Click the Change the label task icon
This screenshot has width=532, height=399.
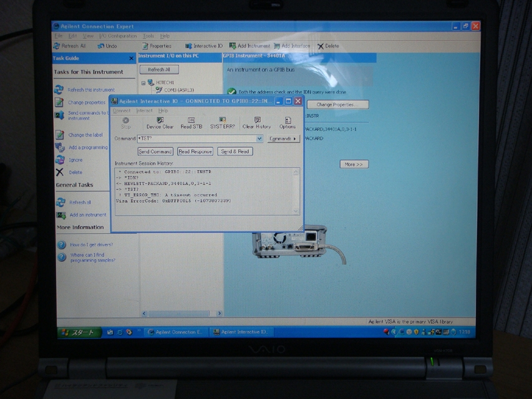60,135
